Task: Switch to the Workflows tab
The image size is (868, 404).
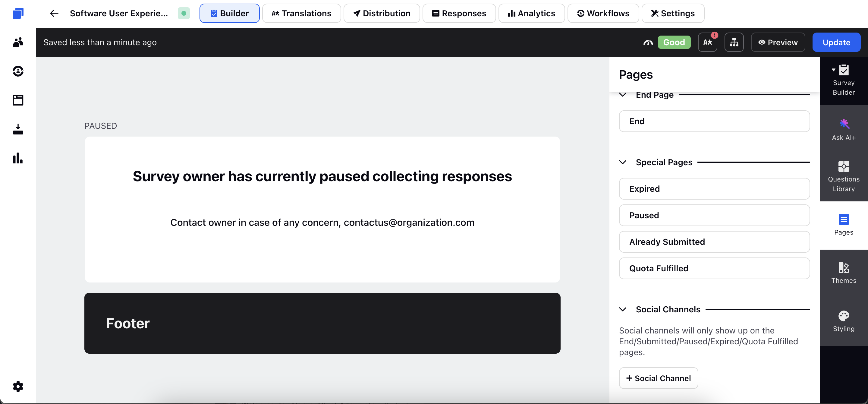Action: click(x=603, y=14)
